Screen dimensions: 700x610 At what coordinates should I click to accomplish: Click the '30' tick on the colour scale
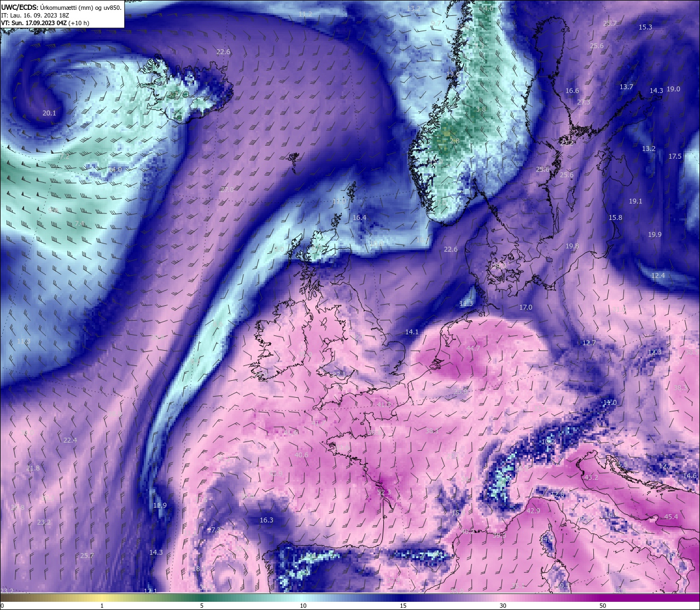(x=503, y=606)
